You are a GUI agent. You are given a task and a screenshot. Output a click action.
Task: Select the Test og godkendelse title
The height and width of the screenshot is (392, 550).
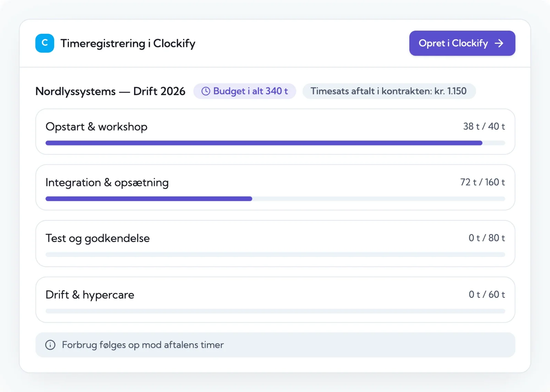98,238
